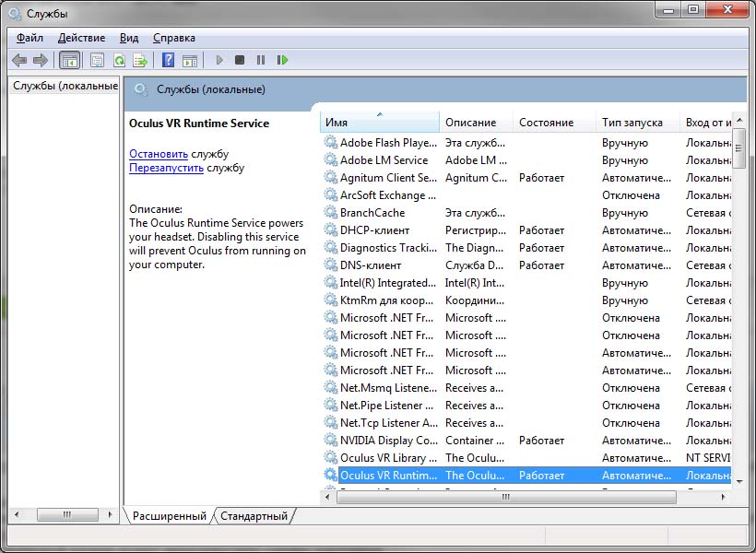Click gear icon of Agnitum Client service
This screenshot has height=553, width=756.
pyautogui.click(x=330, y=178)
